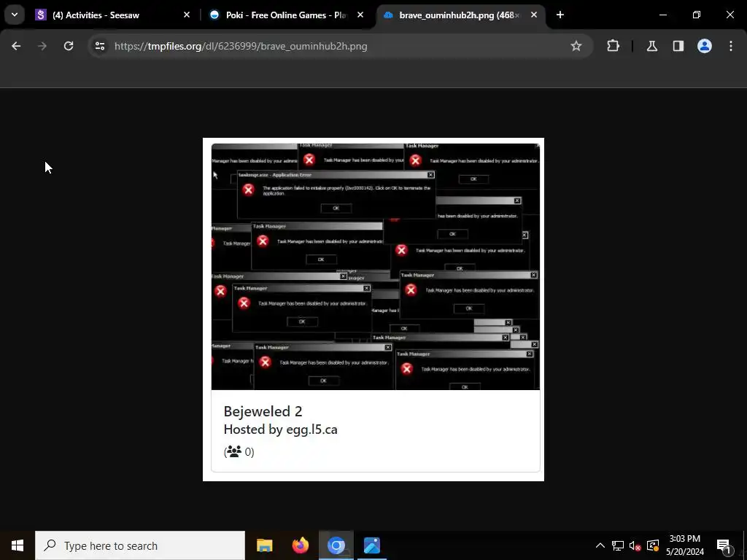The height and width of the screenshot is (560, 747).
Task: Click the tray icon beside the volume icon
Action: [653, 545]
